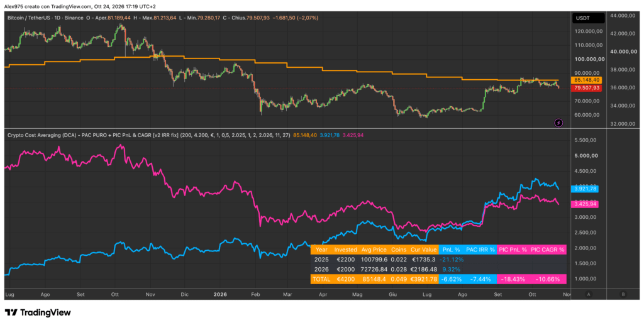Click the PIC CAGR % column header

[548, 250]
